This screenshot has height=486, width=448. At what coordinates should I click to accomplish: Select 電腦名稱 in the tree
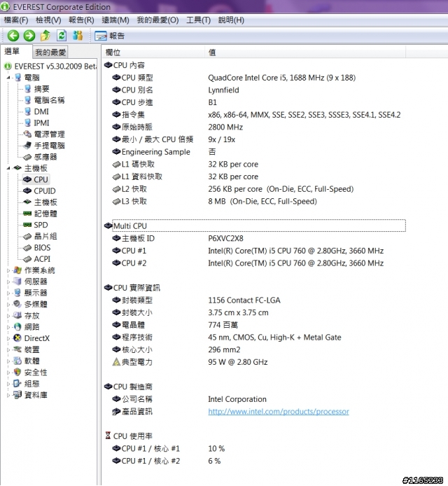(x=49, y=100)
